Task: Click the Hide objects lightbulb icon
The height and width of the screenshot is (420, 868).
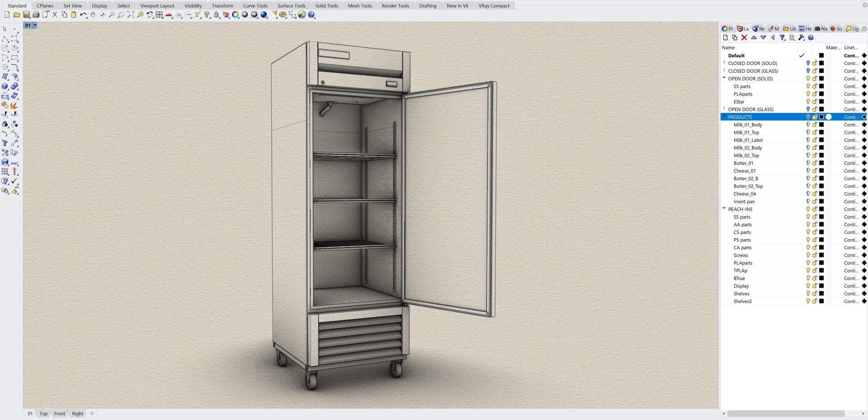Action: (x=207, y=15)
